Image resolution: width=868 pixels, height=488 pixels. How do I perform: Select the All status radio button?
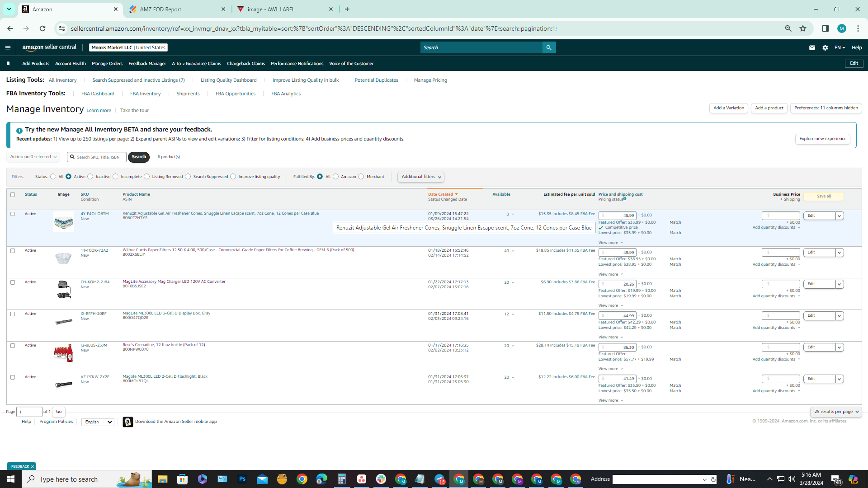[x=53, y=177]
